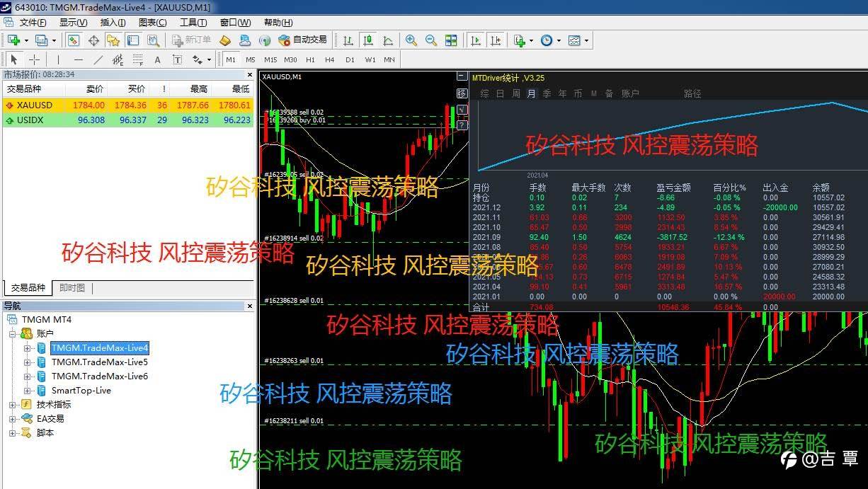Open new chart dropdown arrow
868x489 pixels.
click(25, 40)
